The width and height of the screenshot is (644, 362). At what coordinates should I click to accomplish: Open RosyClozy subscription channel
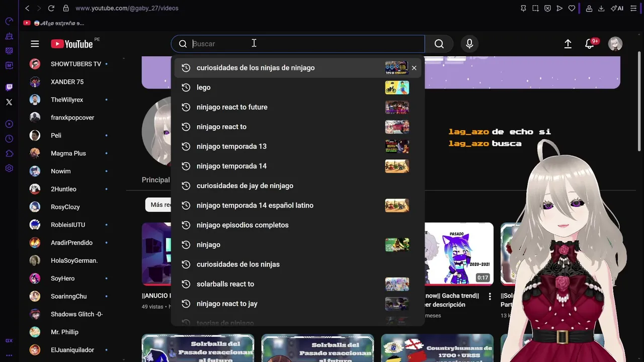tap(69, 207)
